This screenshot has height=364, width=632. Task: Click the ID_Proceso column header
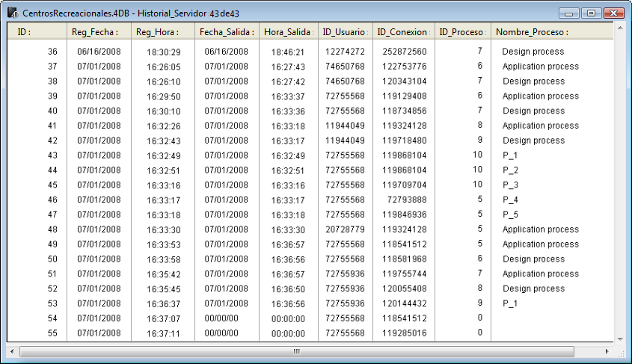pyautogui.click(x=461, y=32)
